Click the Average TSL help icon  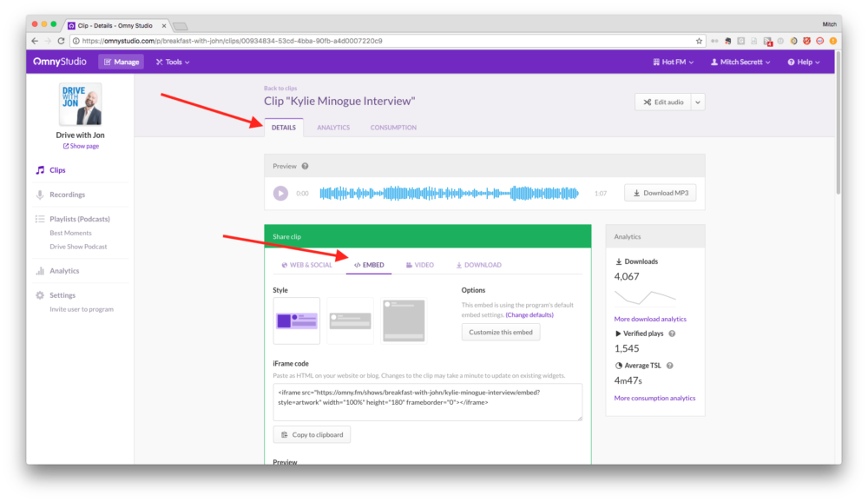[670, 366]
